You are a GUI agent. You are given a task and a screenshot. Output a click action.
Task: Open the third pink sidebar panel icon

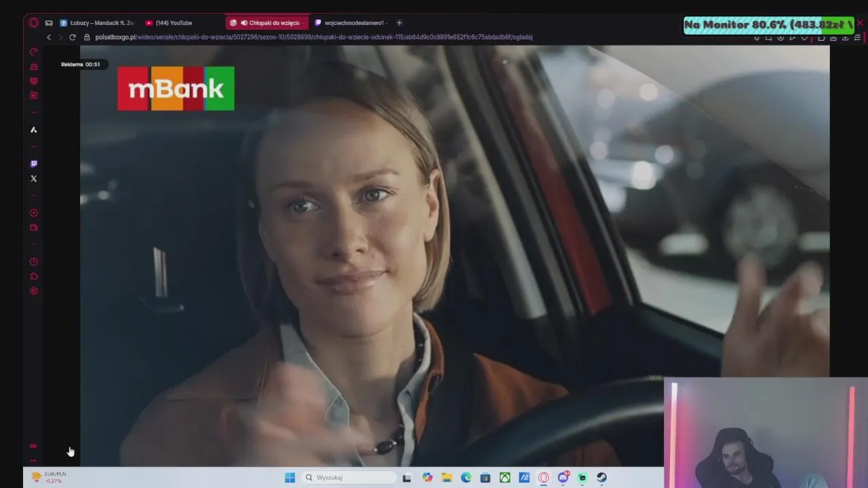click(x=33, y=81)
